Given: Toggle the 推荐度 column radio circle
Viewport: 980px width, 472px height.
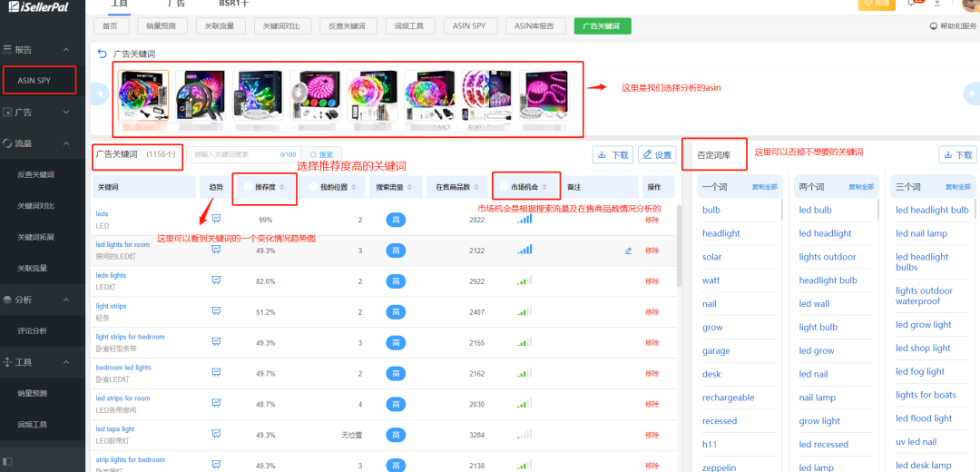Looking at the screenshot, I should coord(248,187).
